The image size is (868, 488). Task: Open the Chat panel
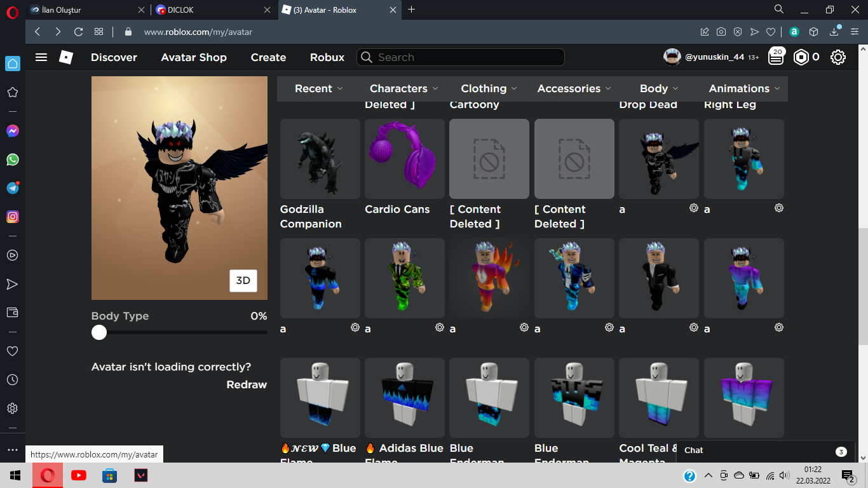pos(766,451)
